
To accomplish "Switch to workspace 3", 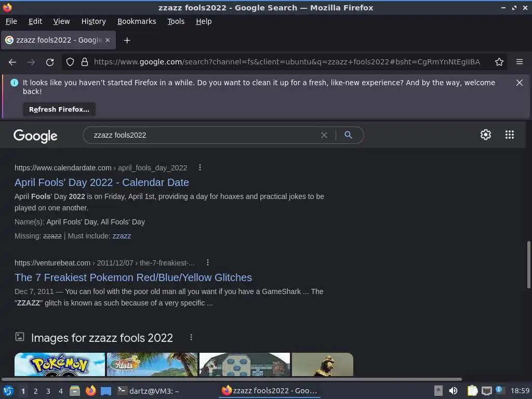I will click(48, 391).
